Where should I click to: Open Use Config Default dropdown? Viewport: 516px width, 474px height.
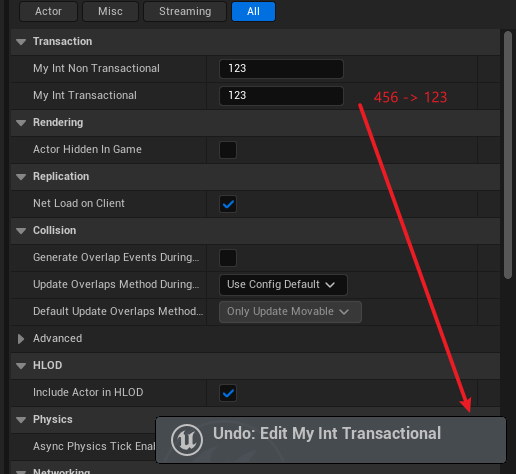click(283, 285)
